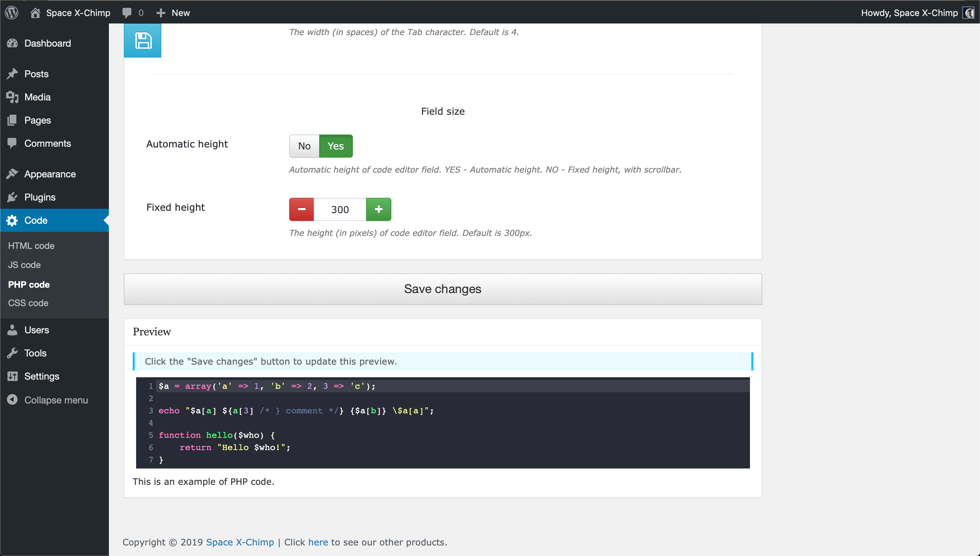This screenshot has width=980, height=556.
Task: Open Media library
Action: 37,97
